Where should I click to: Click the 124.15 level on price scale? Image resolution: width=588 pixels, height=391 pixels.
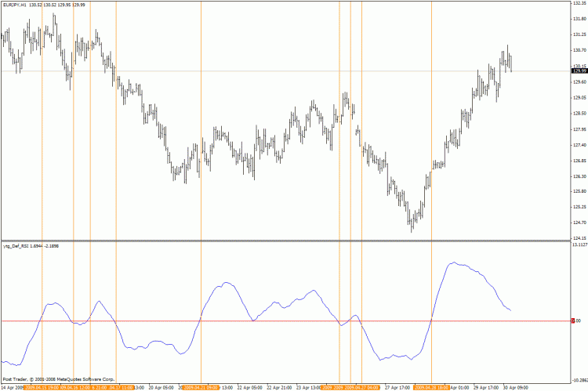pos(579,238)
